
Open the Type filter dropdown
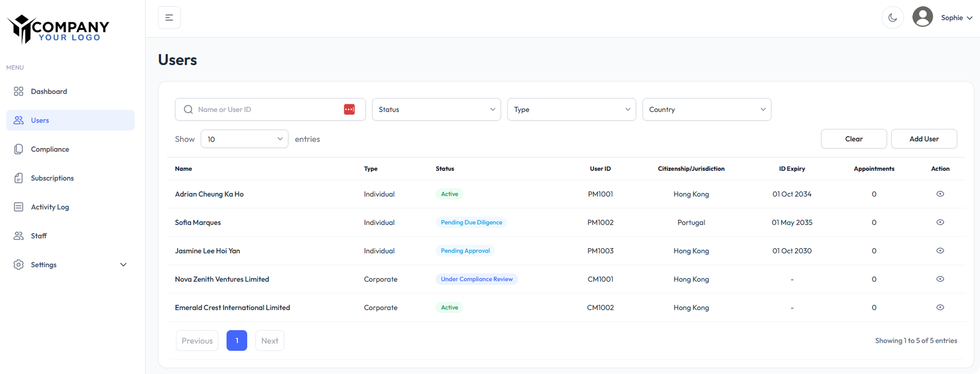[x=572, y=109]
